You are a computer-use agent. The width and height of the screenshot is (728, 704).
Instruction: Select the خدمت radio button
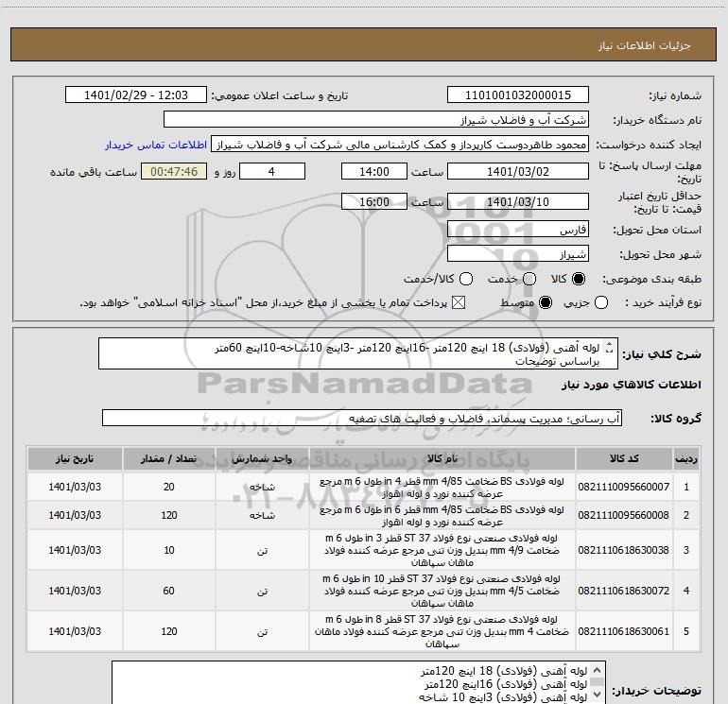(x=529, y=279)
